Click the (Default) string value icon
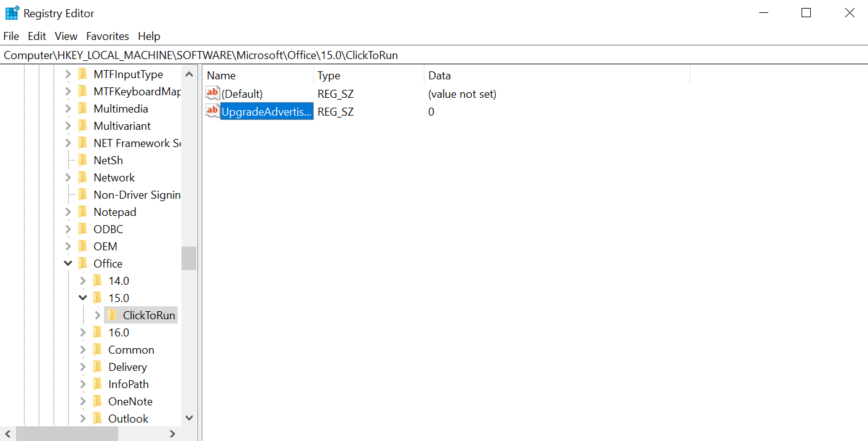 click(213, 93)
